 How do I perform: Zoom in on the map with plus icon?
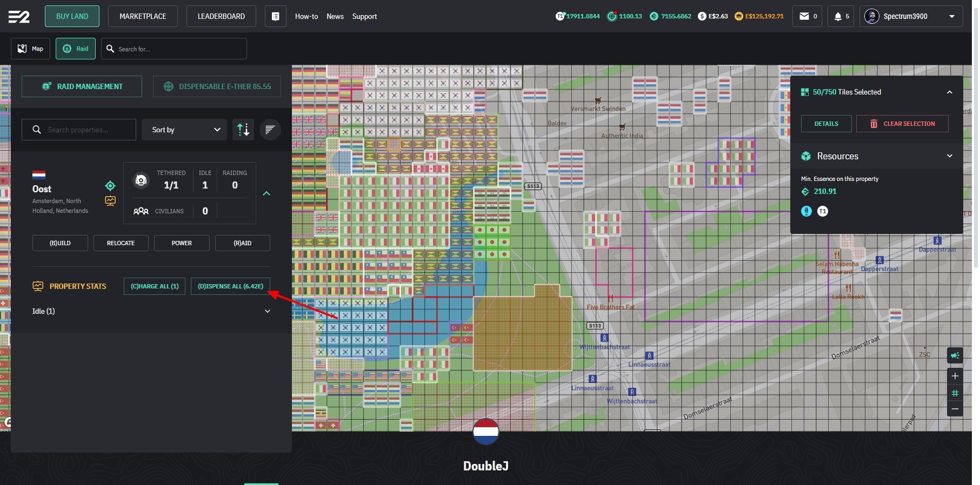[955, 376]
